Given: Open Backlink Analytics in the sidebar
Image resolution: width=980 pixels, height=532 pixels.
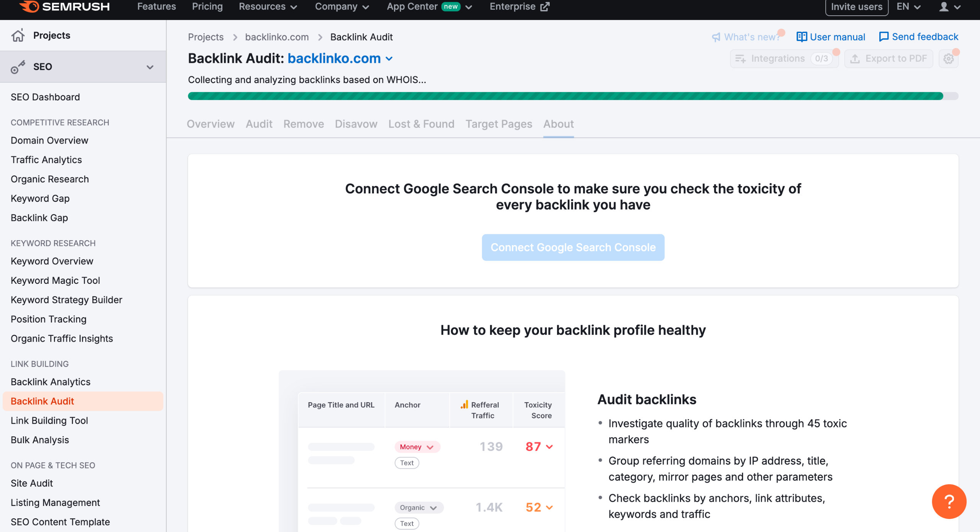Looking at the screenshot, I should (x=51, y=382).
